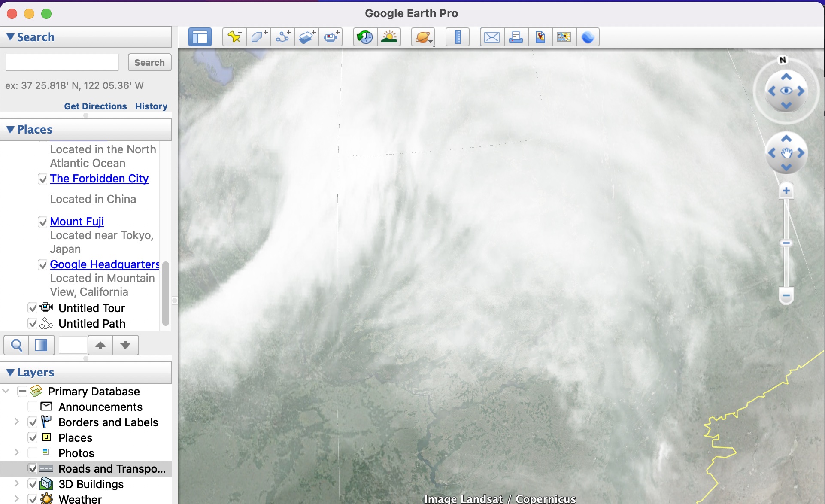View in Google Maps icon

coord(564,37)
